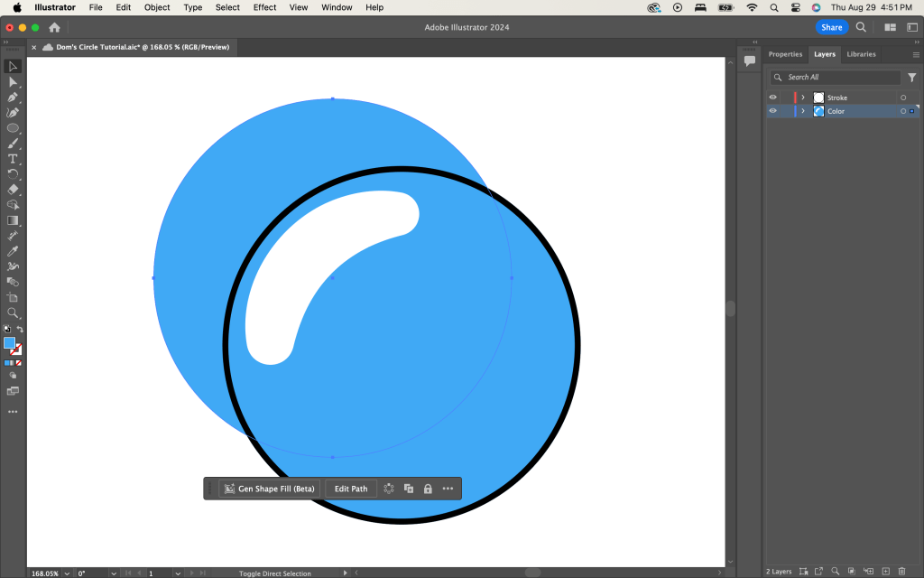924x578 pixels.
Task: Click the Gen Shape Fill (Beta) button
Action: point(270,489)
